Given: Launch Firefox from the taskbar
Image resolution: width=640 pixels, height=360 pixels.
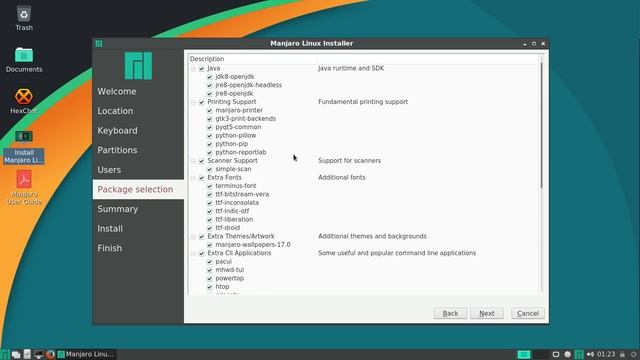Looking at the screenshot, I should (50, 354).
